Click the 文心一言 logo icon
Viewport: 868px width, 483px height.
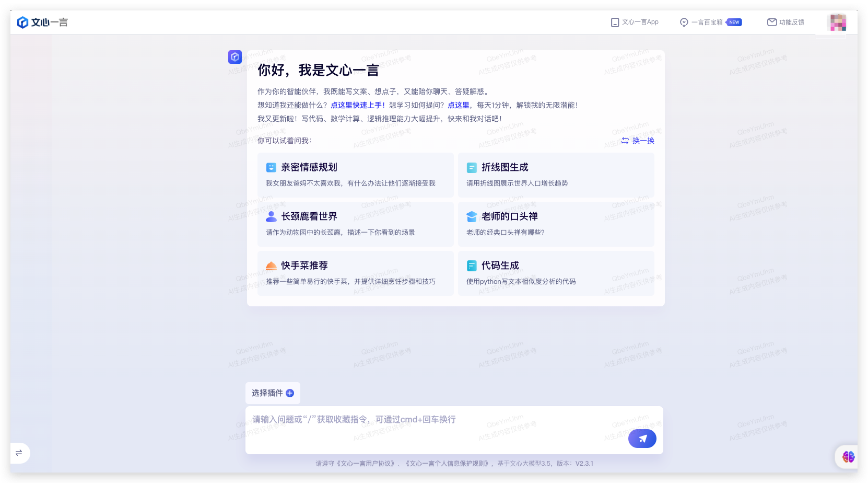tap(22, 22)
